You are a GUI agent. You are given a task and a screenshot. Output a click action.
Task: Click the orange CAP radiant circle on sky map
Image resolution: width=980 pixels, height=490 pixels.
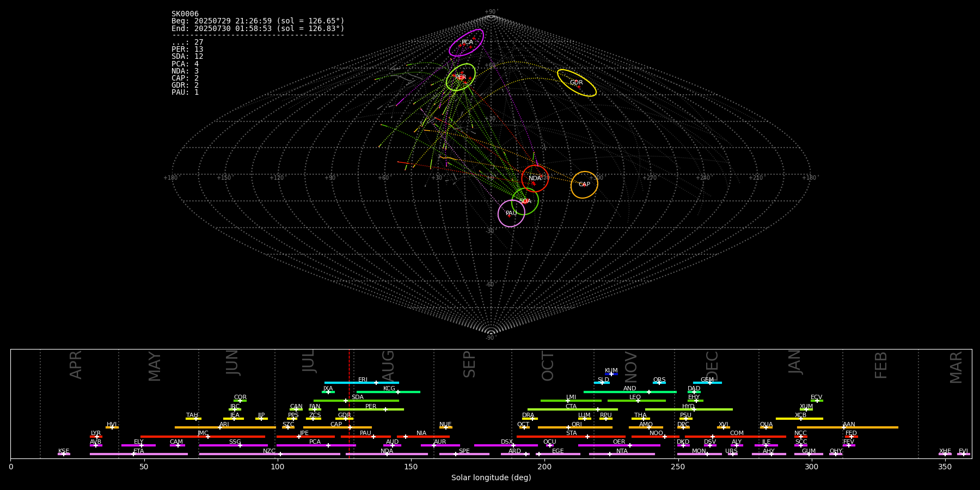coord(584,185)
